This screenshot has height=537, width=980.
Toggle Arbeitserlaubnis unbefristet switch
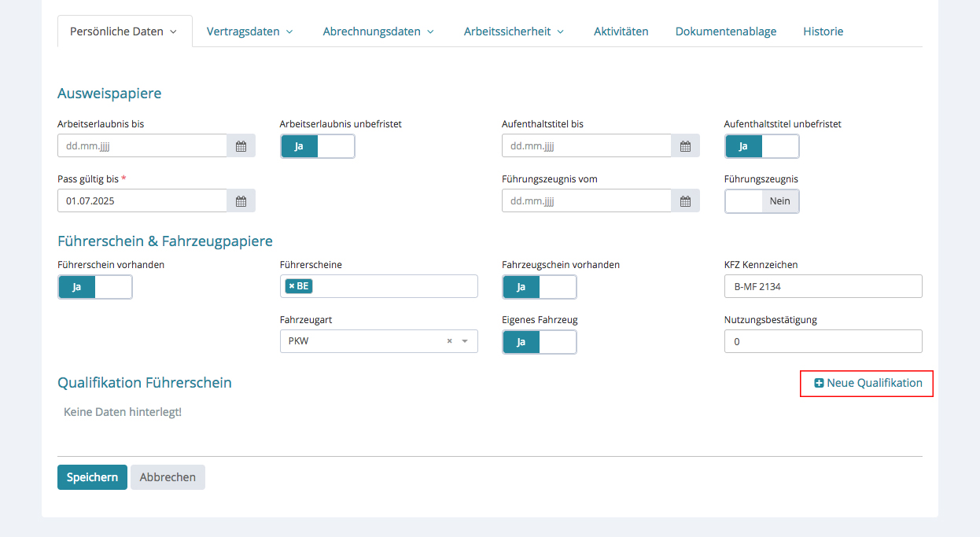point(318,146)
